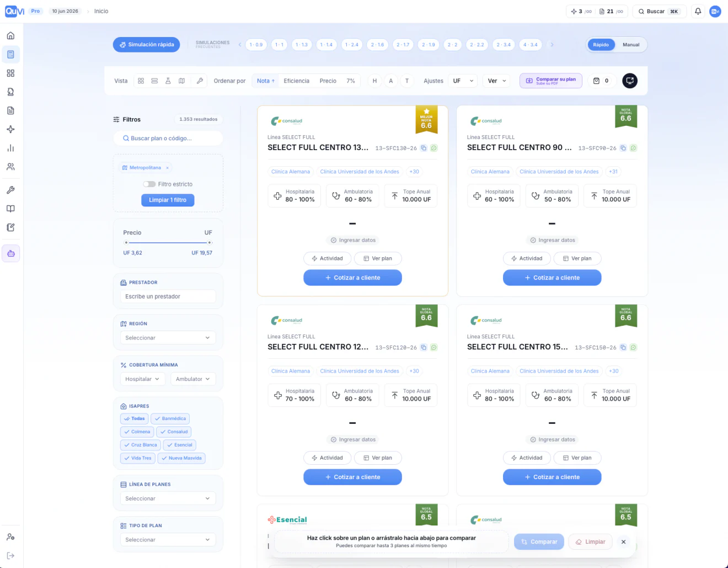This screenshot has width=728, height=568.
Task: Expand +31 providers on SELECT FULL CENTRO 90
Action: click(613, 172)
